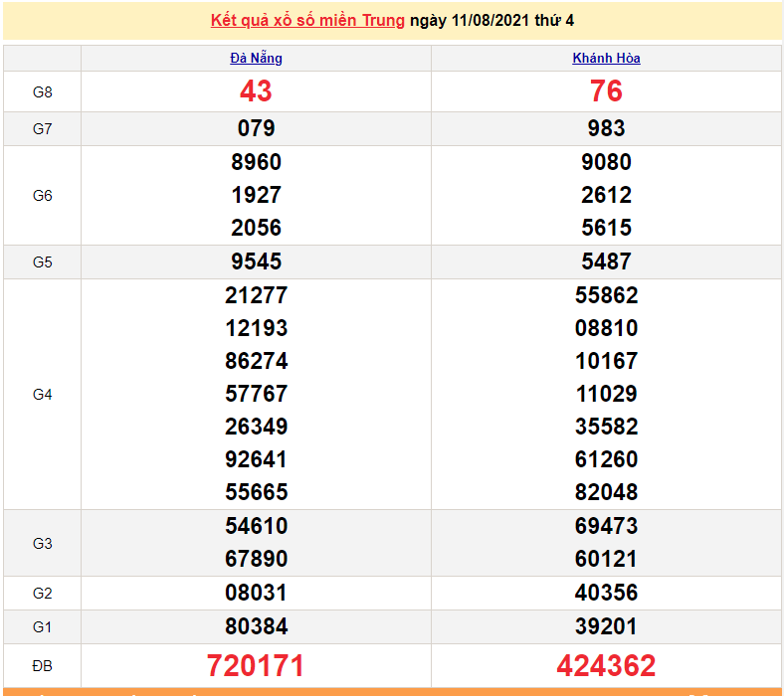The height and width of the screenshot is (696, 784).
Task: Click G2 result 08031
Action: [256, 593]
